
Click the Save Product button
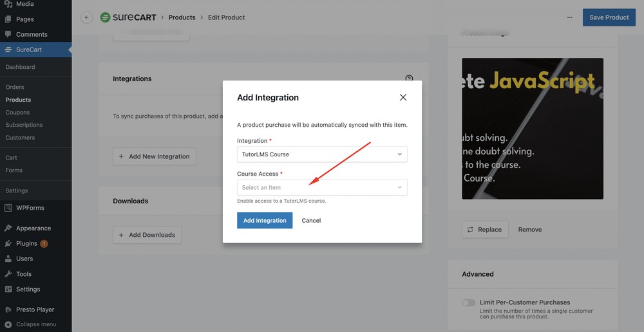tap(609, 17)
